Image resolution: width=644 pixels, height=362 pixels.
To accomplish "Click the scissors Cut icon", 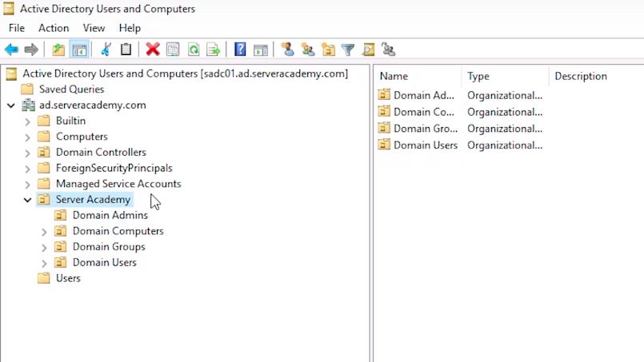I will (105, 50).
